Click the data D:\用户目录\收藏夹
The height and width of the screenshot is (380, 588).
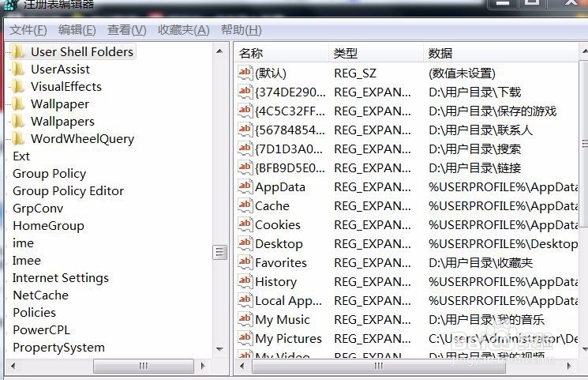(x=481, y=262)
